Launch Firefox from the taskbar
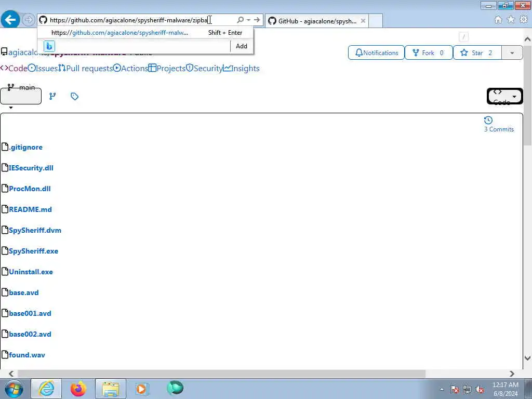Image resolution: width=532 pixels, height=399 pixels. pyautogui.click(x=78, y=389)
